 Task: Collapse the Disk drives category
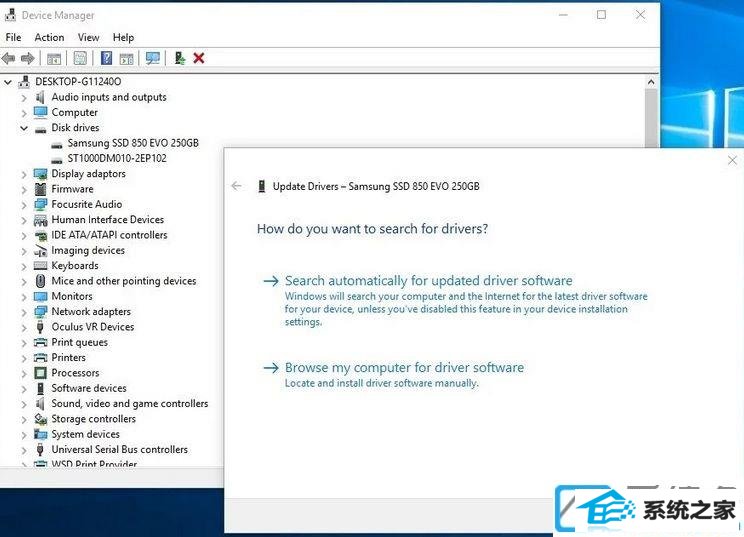coord(24,128)
